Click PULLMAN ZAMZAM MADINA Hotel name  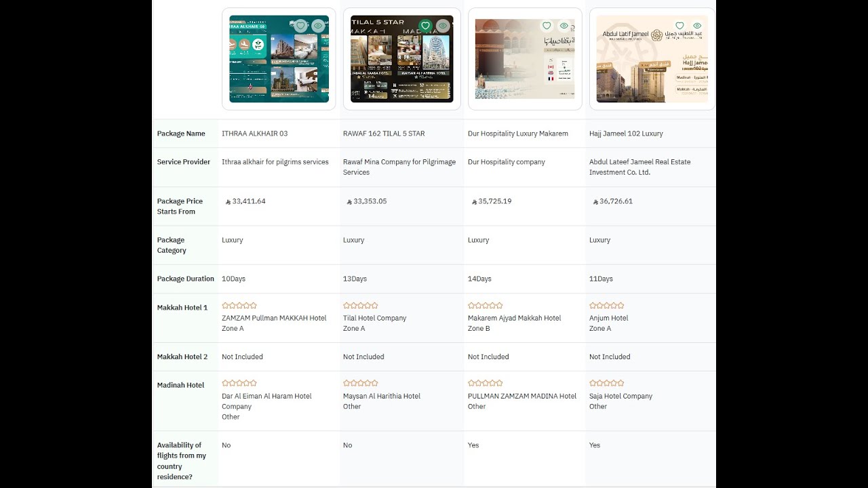(522, 396)
